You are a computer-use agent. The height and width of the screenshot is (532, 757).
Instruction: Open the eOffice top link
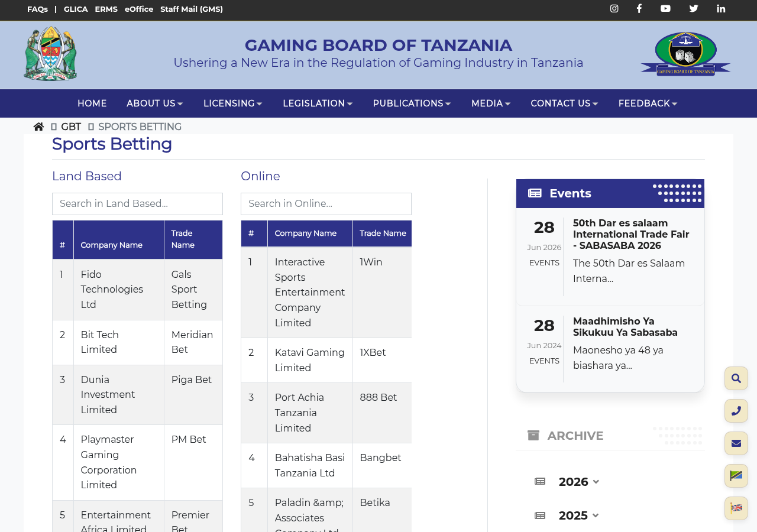click(139, 9)
